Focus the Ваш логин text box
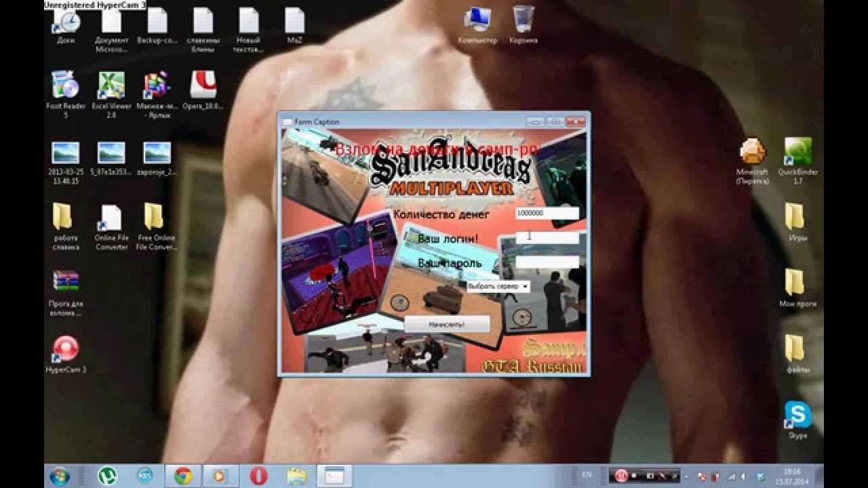 click(x=547, y=238)
